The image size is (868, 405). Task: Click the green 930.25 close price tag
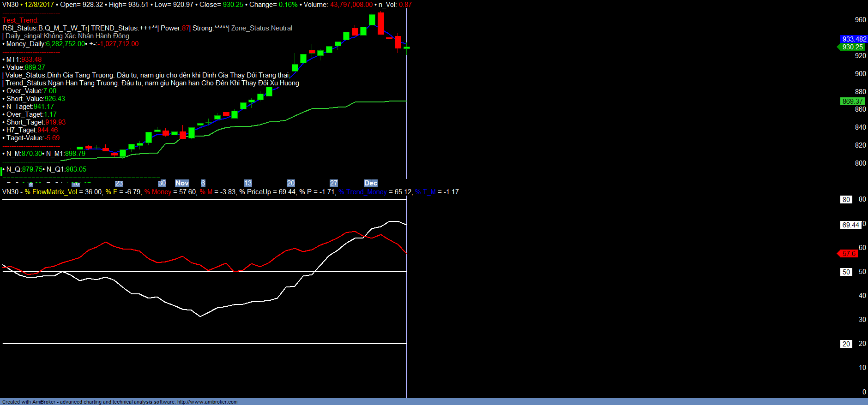pyautogui.click(x=852, y=47)
